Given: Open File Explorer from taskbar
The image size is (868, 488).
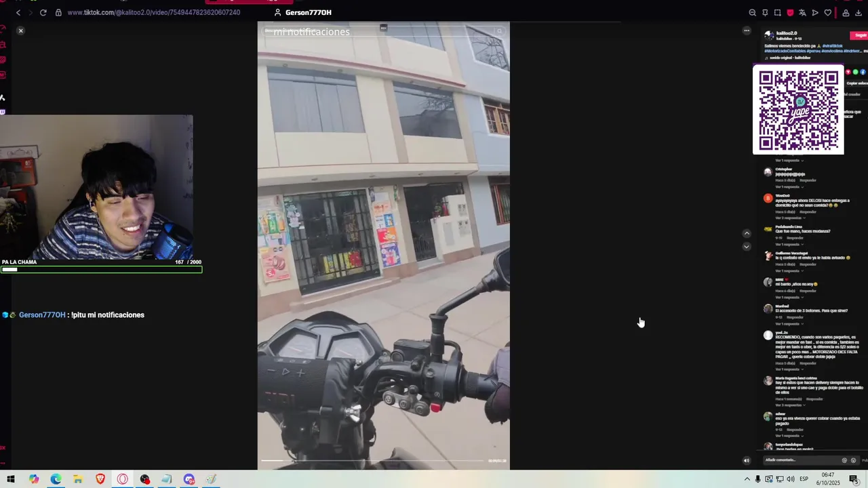Looking at the screenshot, I should [x=78, y=479].
